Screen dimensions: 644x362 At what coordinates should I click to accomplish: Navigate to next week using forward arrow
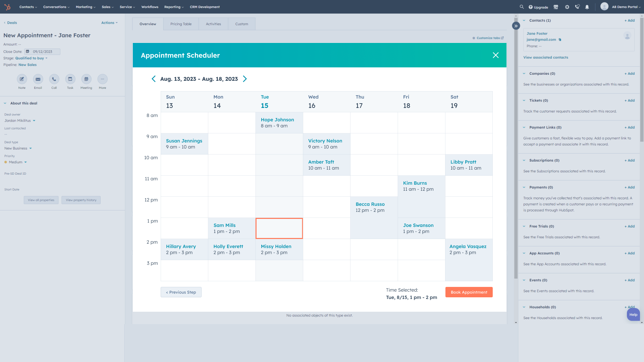tap(245, 79)
